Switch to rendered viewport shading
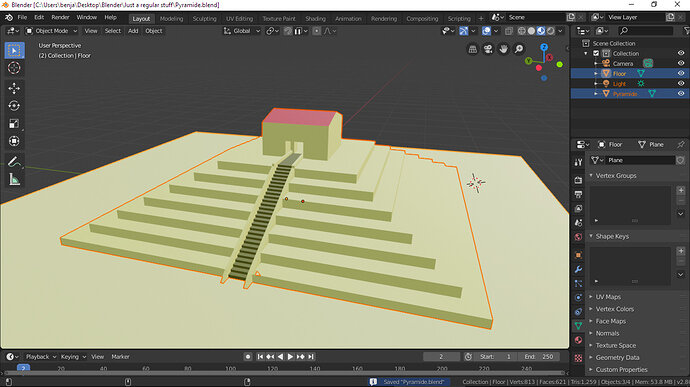The image size is (690, 387). pos(551,31)
